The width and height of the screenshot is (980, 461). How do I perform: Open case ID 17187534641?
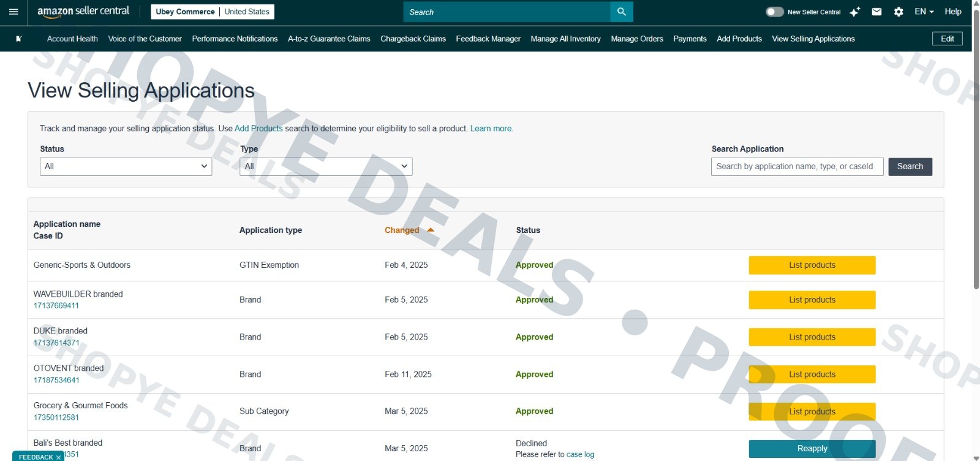click(x=56, y=380)
